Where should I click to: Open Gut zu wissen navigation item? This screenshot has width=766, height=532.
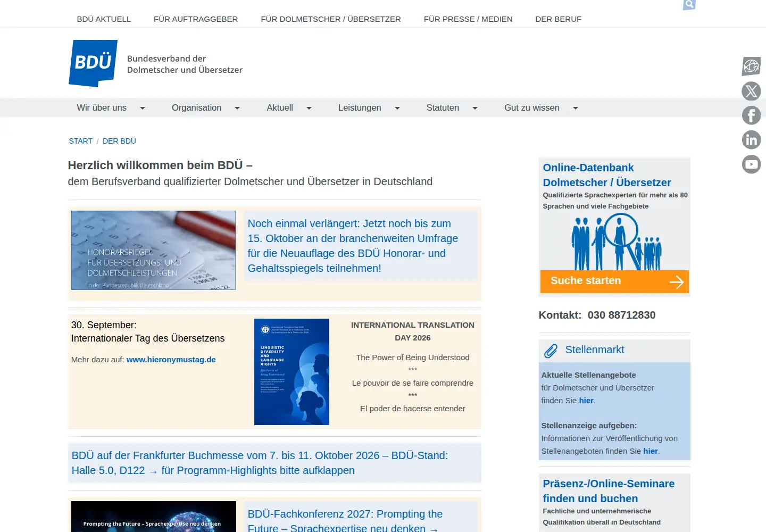pyautogui.click(x=532, y=108)
